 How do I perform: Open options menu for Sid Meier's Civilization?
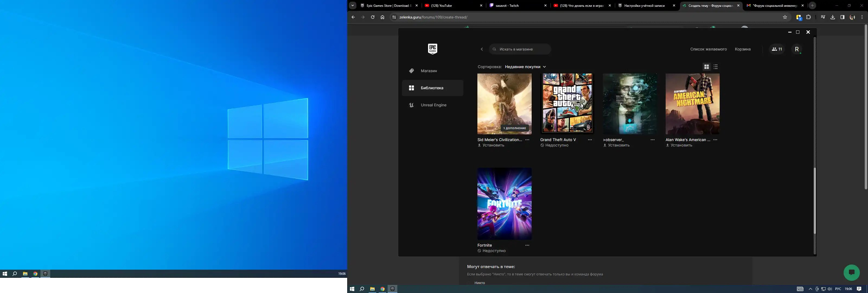click(x=527, y=140)
